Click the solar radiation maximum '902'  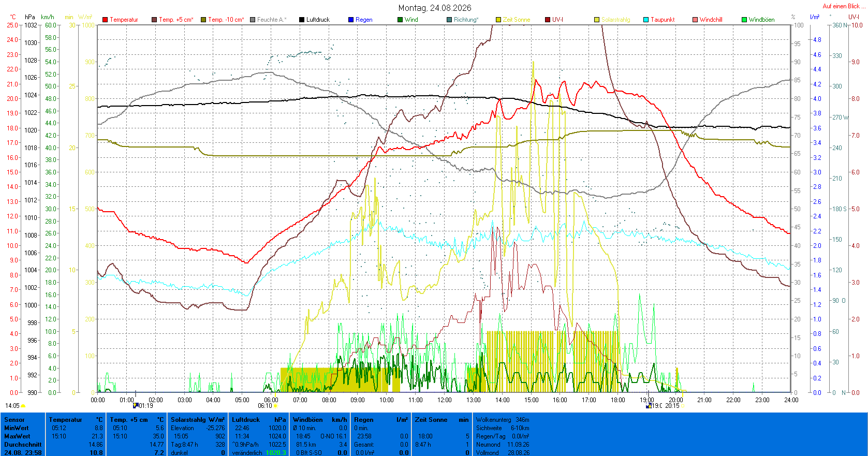(x=220, y=436)
